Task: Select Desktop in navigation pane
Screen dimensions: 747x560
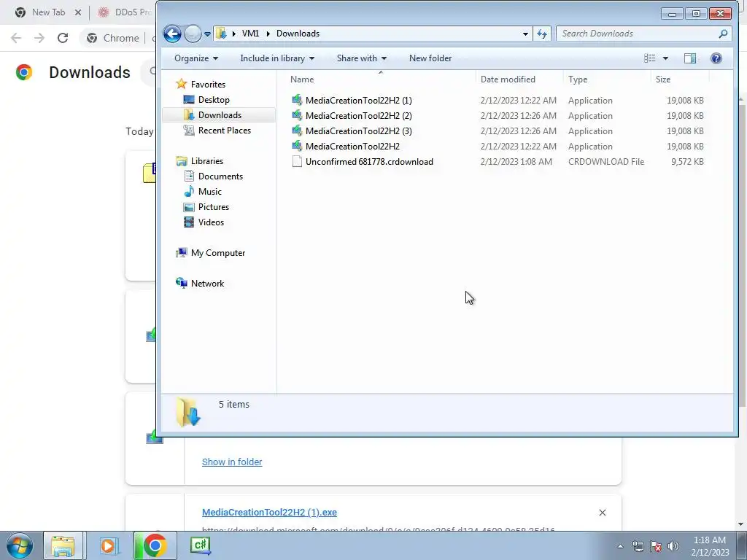Action: click(x=214, y=99)
